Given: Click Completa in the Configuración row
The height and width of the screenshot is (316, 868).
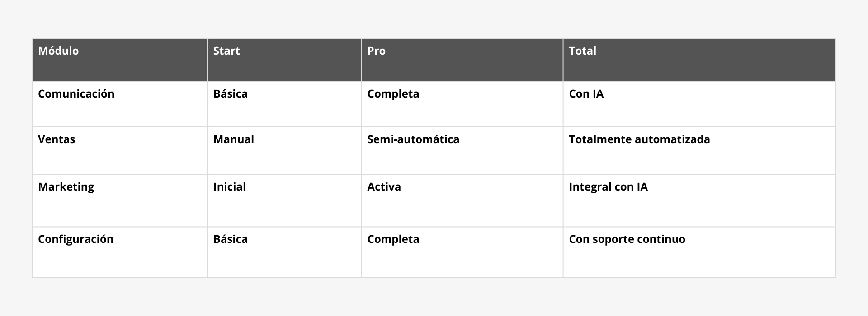Looking at the screenshot, I should click(x=393, y=239).
